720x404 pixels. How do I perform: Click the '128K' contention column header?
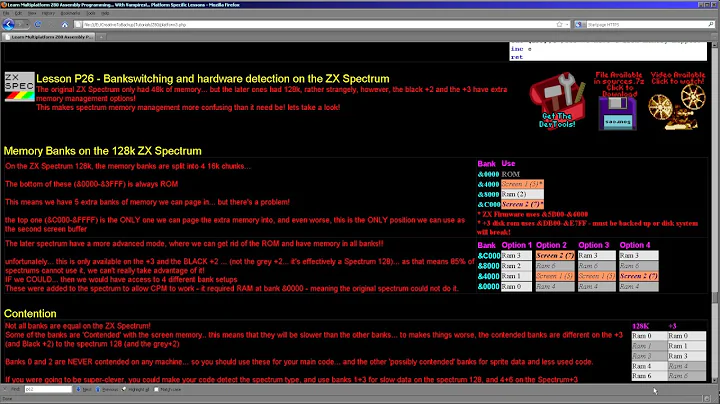click(640, 326)
